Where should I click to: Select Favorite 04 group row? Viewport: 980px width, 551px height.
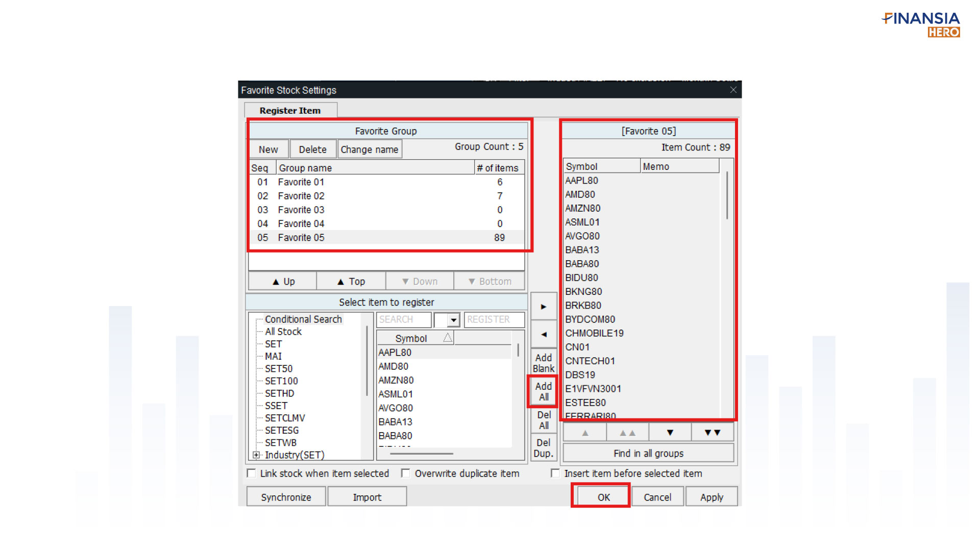click(386, 223)
